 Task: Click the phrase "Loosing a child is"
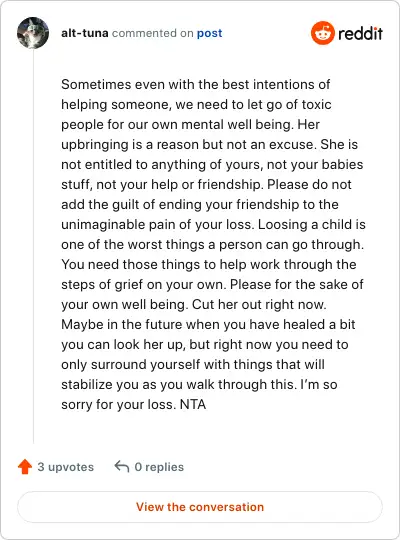point(312,225)
